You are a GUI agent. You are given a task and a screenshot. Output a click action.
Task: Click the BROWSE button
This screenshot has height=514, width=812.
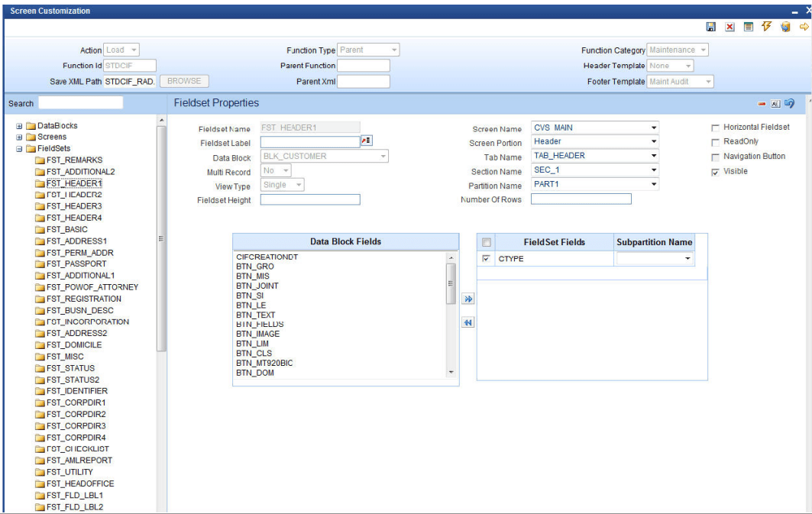coord(184,81)
